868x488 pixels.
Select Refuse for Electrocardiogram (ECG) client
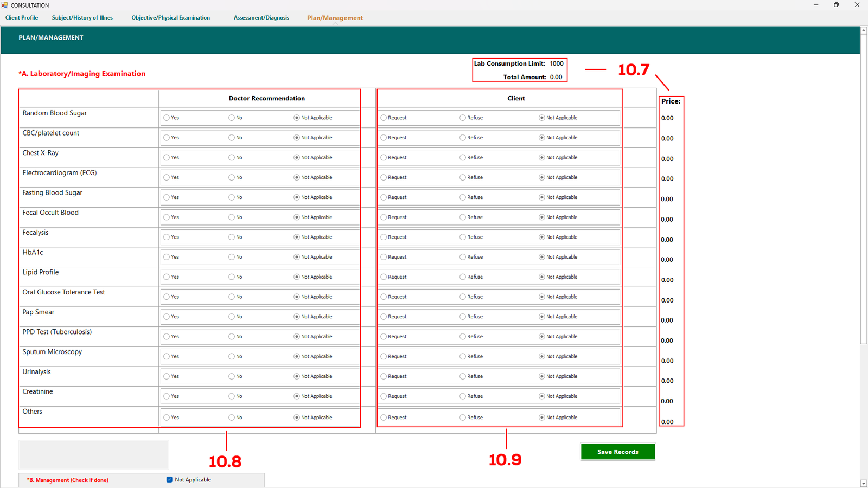pyautogui.click(x=463, y=178)
